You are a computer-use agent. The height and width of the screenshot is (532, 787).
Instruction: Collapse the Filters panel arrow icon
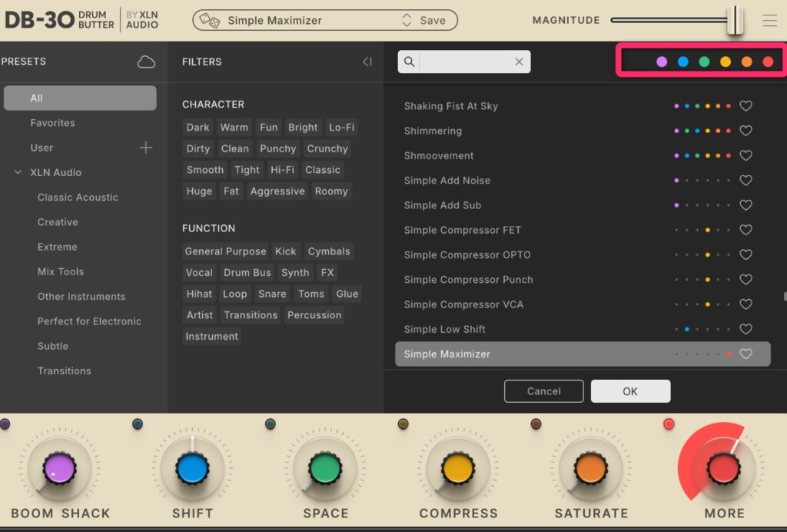[x=367, y=62]
